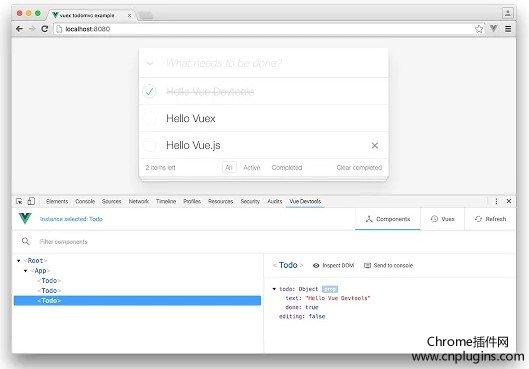Viewport: 529px width, 369px height.
Task: Mark Hello Vuex todo as done
Action: (x=149, y=118)
